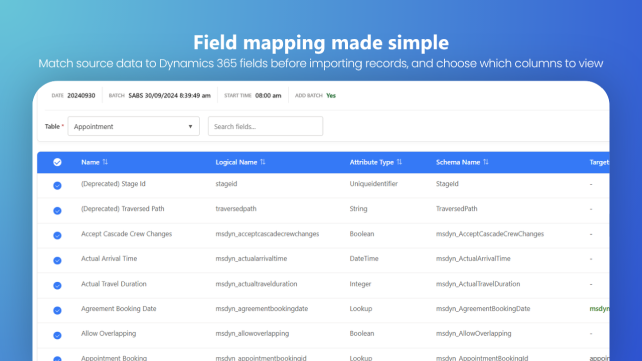
Task: Uncheck the (Deprecated) Traversed Path row
Action: pos(57,210)
